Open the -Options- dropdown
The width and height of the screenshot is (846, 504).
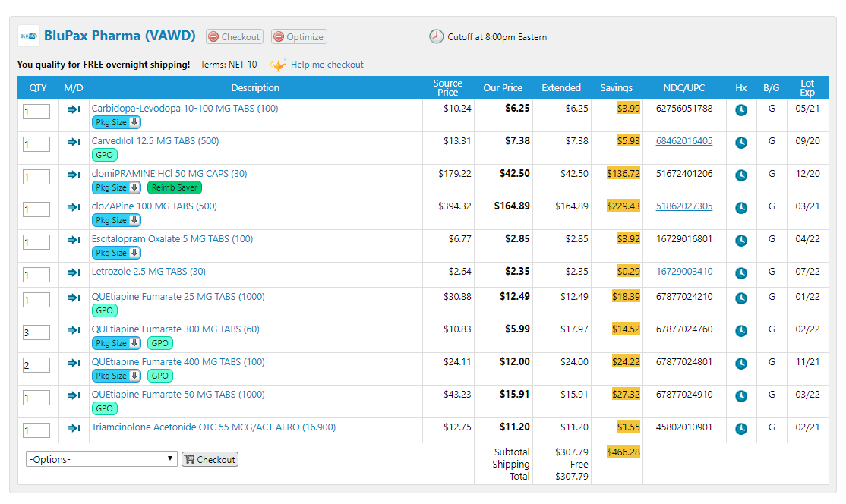pos(102,459)
